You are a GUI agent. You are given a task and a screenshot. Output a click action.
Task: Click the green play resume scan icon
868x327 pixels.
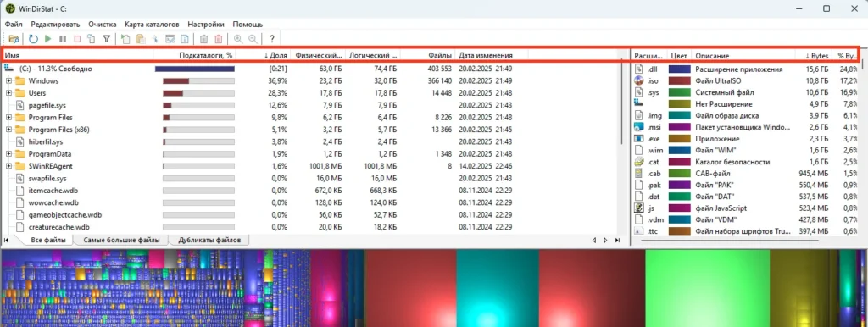(48, 39)
